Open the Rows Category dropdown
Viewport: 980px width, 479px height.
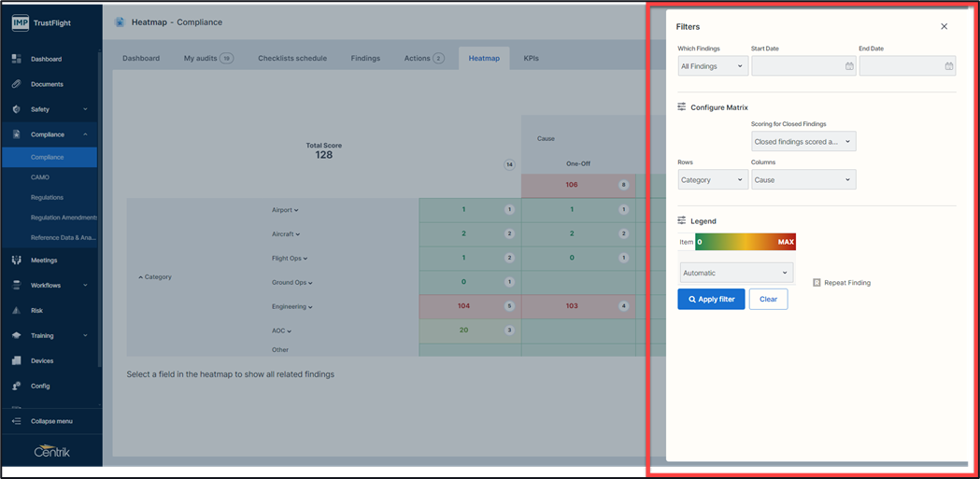(713, 180)
